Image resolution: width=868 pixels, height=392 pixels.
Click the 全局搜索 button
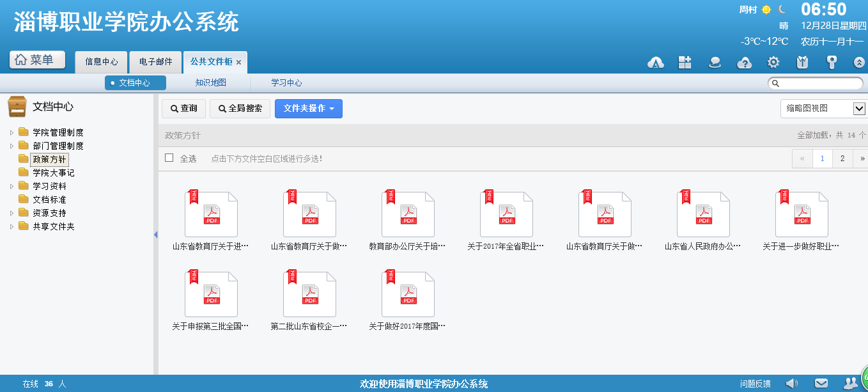click(240, 109)
